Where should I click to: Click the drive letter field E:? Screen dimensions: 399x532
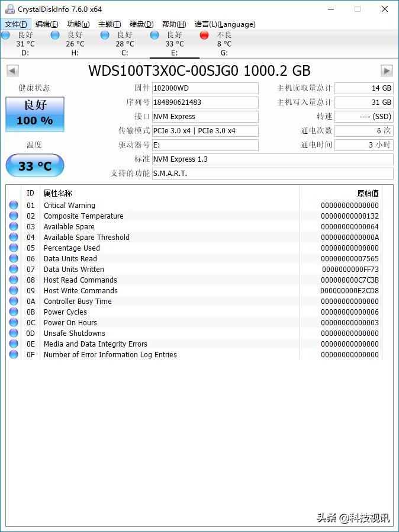point(205,145)
